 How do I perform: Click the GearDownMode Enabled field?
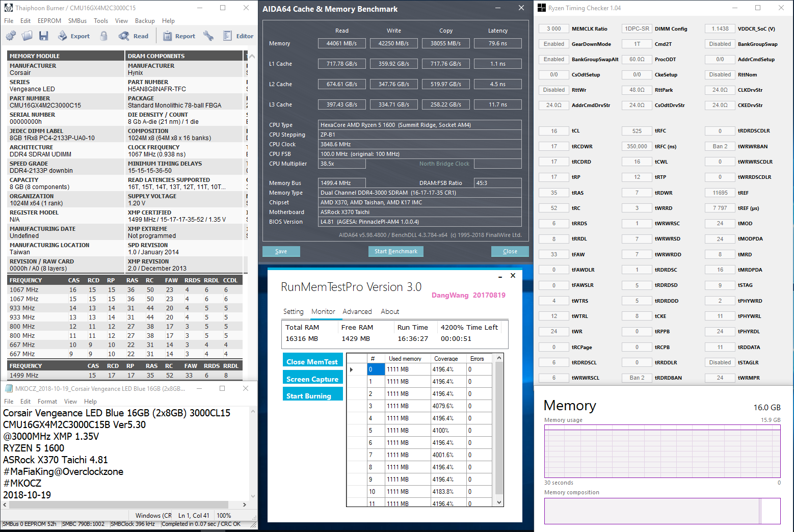tap(553, 44)
